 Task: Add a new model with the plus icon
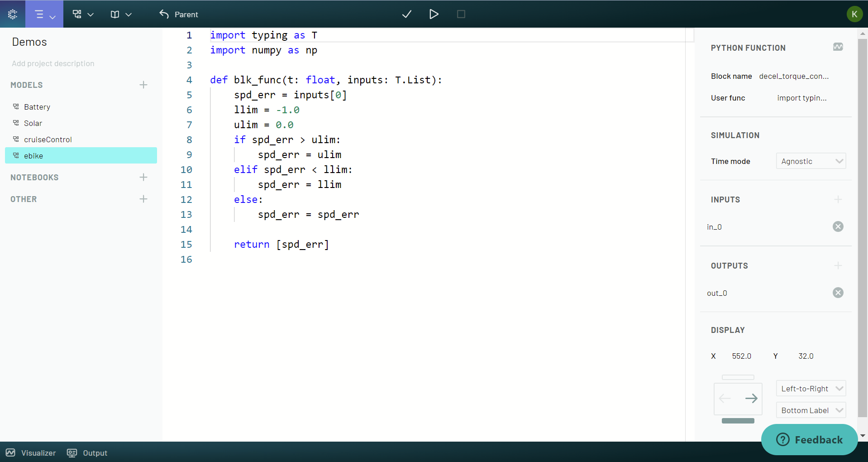[143, 85]
